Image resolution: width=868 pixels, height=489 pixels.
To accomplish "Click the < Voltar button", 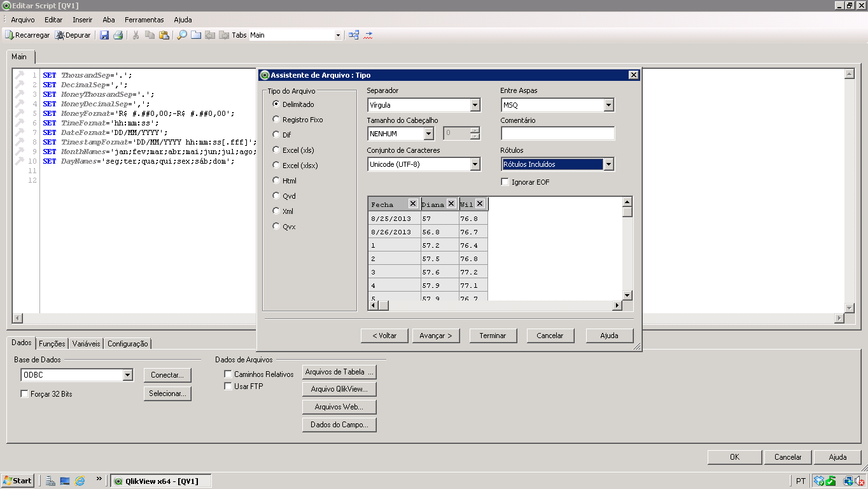I will click(x=384, y=336).
